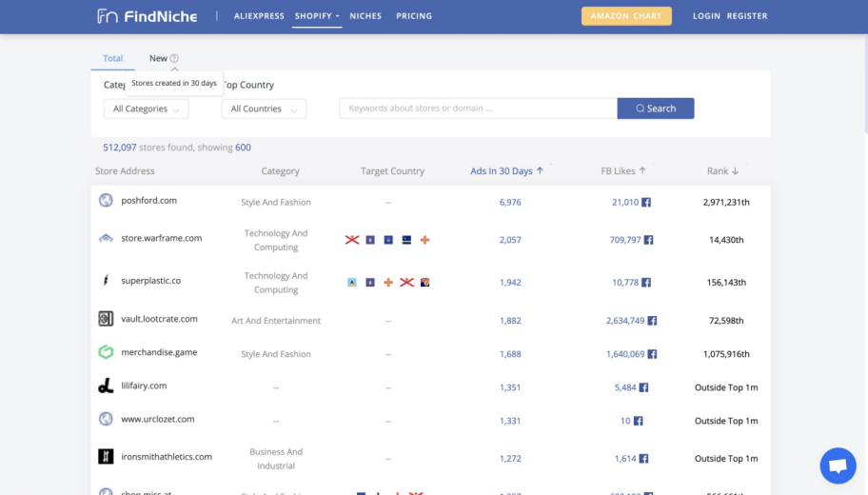This screenshot has width=868, height=495.
Task: Open poshford.com store link
Action: point(148,201)
